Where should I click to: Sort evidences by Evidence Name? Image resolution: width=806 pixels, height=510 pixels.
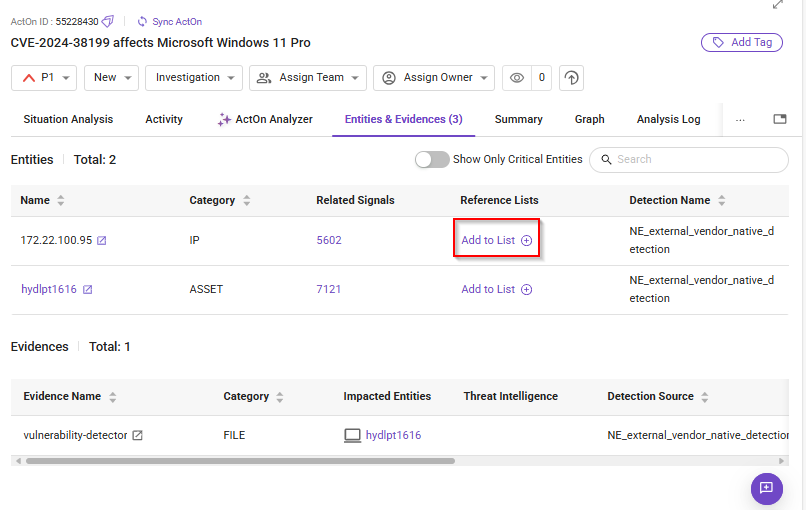(x=113, y=396)
